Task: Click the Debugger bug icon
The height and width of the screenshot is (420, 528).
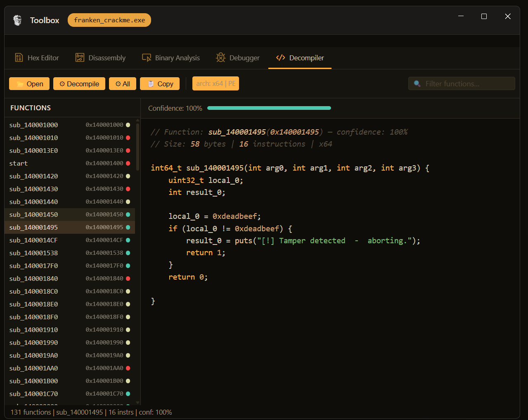Action: (221, 58)
